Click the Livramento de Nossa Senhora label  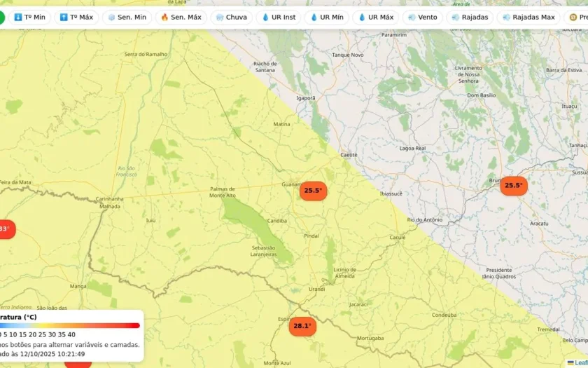pyautogui.click(x=468, y=74)
